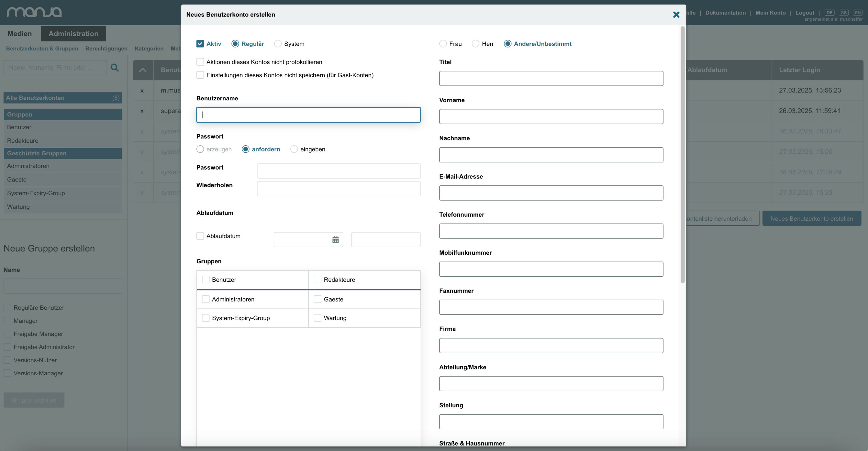Viewport: 868px width, 451px height.
Task: Switch language via the DE flag icon
Action: coord(829,12)
